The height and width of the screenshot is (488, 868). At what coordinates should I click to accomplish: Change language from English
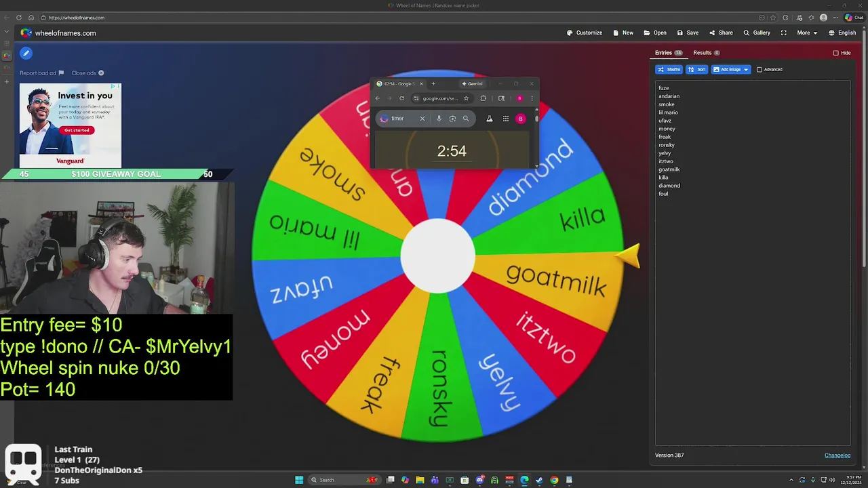842,33
